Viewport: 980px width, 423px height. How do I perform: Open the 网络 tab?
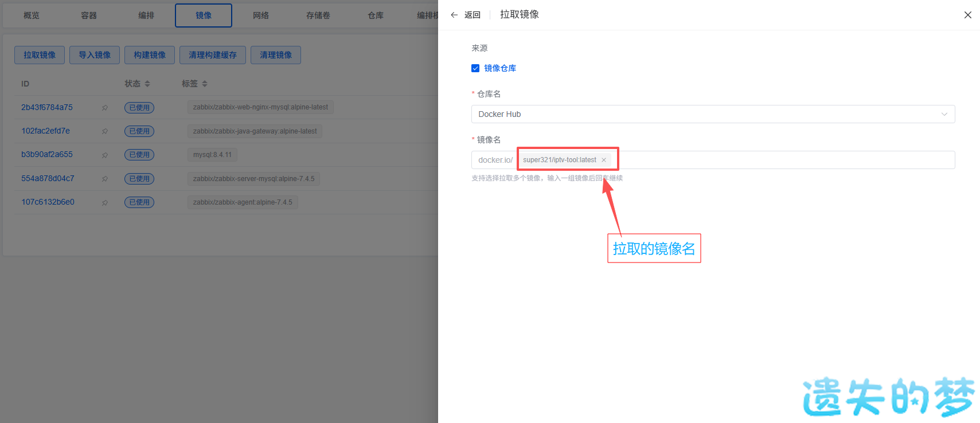point(261,15)
